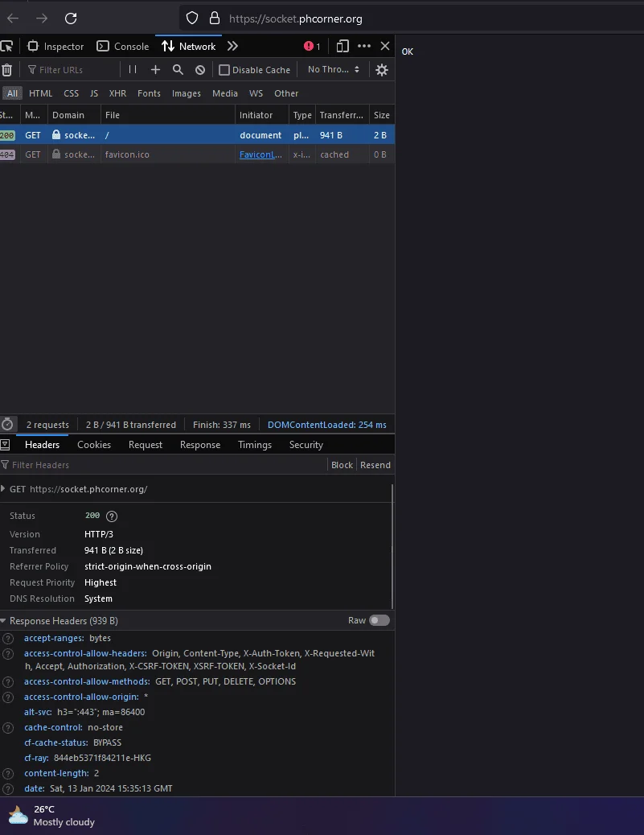Viewport: 644px width, 835px height.
Task: Open request blocking panel icon
Action: pos(200,70)
